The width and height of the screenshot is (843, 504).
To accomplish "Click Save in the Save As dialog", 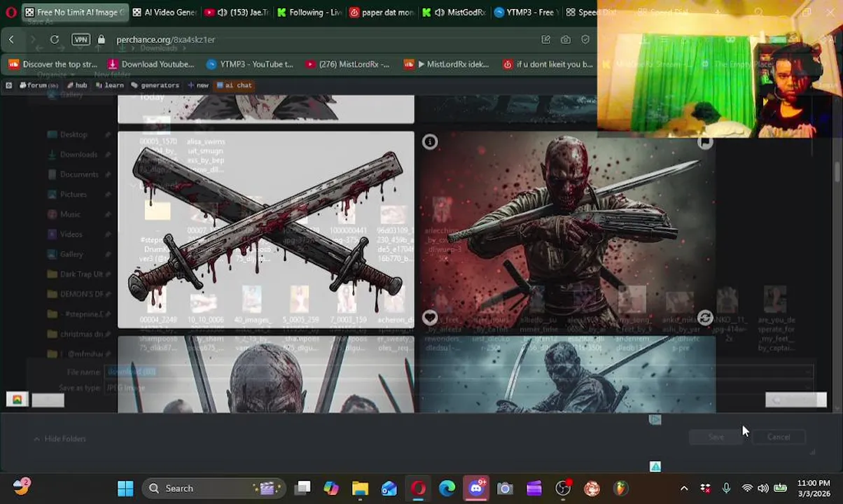I will (716, 437).
